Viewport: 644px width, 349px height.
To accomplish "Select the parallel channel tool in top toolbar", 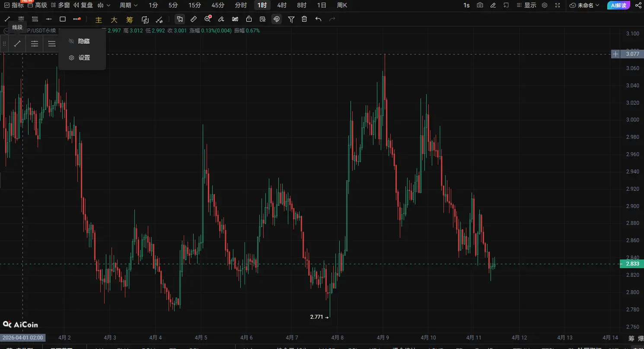I will click(x=21, y=19).
